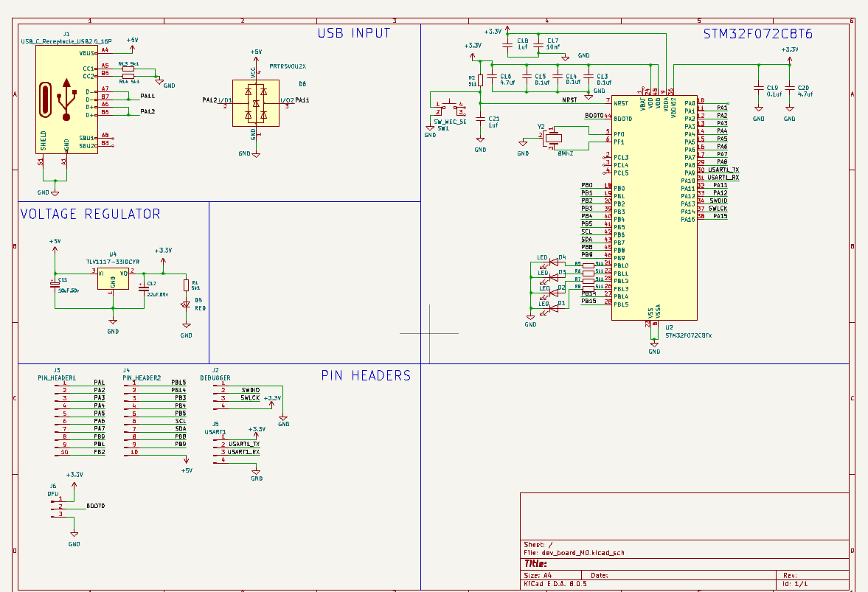Select LED D2
Screen dimensions: 868x592
[x=553, y=292]
